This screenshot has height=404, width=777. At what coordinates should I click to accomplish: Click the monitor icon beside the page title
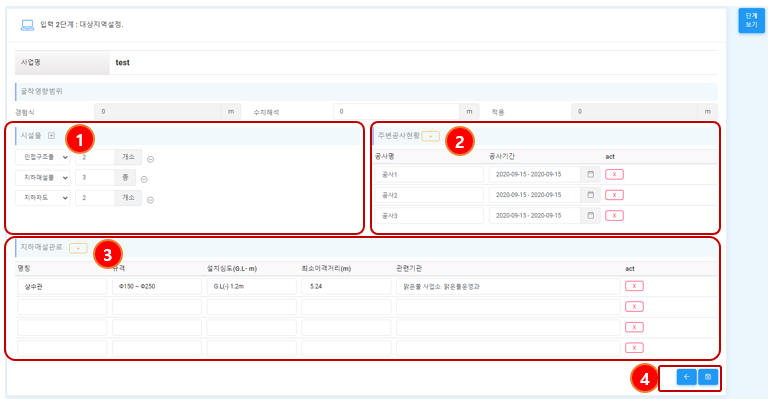click(x=27, y=25)
